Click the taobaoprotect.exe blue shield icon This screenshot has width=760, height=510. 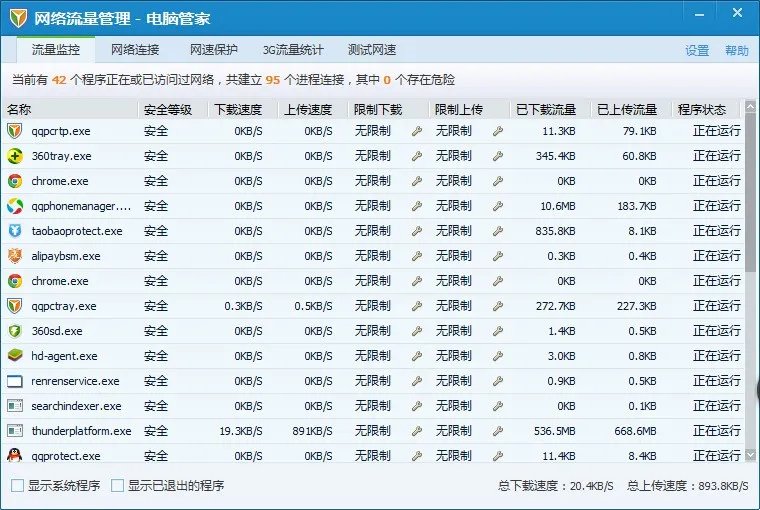tap(15, 231)
